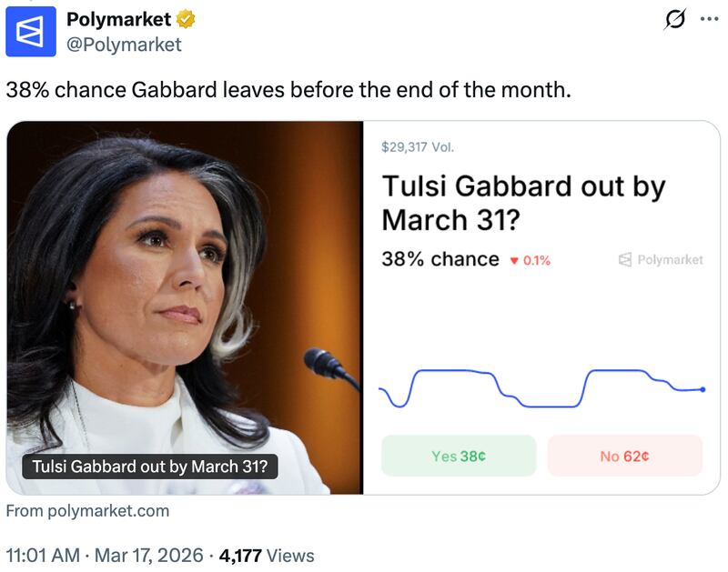Click the Polymarket watermark logo in card
Screen dimensions: 728x572
(x=661, y=260)
